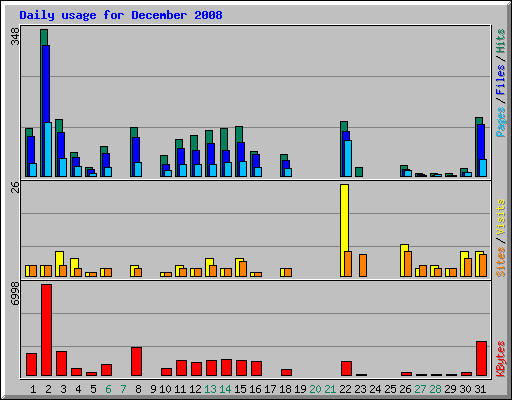This screenshot has height=400, width=512.
Task: Click green weekend day "27" label
Action: [x=420, y=389]
